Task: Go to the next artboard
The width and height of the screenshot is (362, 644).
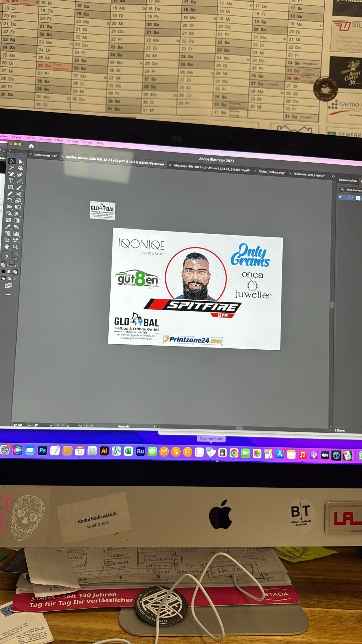Action: (87, 426)
